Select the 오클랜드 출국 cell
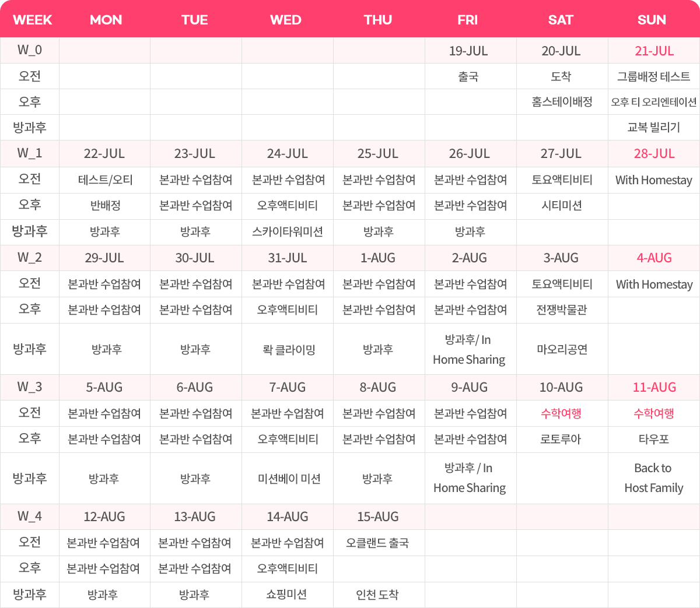 [x=377, y=543]
